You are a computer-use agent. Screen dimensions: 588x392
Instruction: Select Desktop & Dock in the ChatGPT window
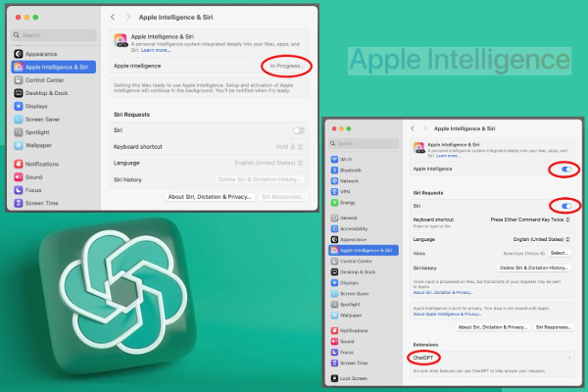[353, 272]
